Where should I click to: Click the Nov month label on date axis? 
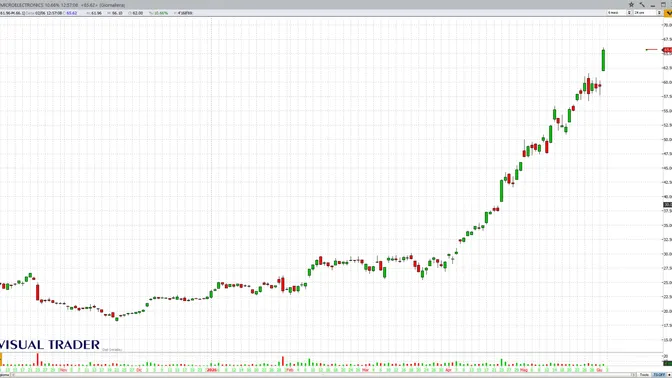click(x=63, y=370)
